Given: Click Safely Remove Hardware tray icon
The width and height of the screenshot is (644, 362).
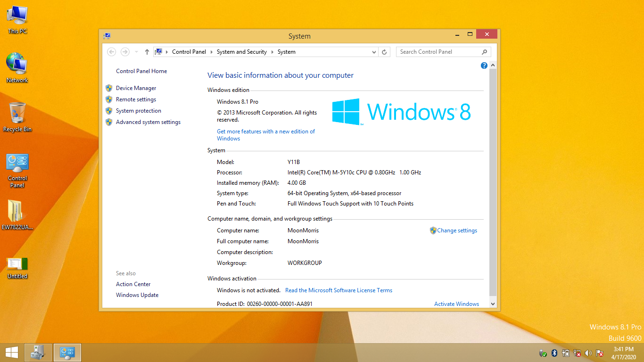Looking at the screenshot, I should (543, 353).
